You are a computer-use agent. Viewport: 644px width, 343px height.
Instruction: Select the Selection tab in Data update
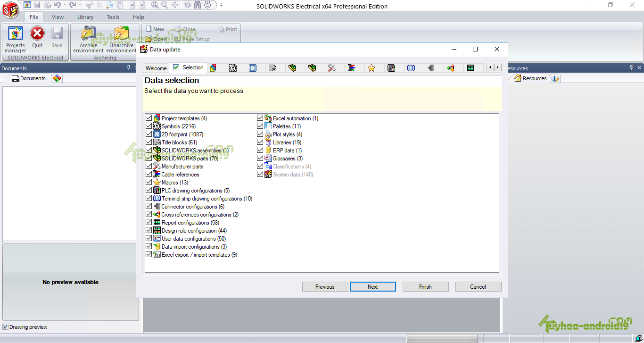tap(188, 67)
